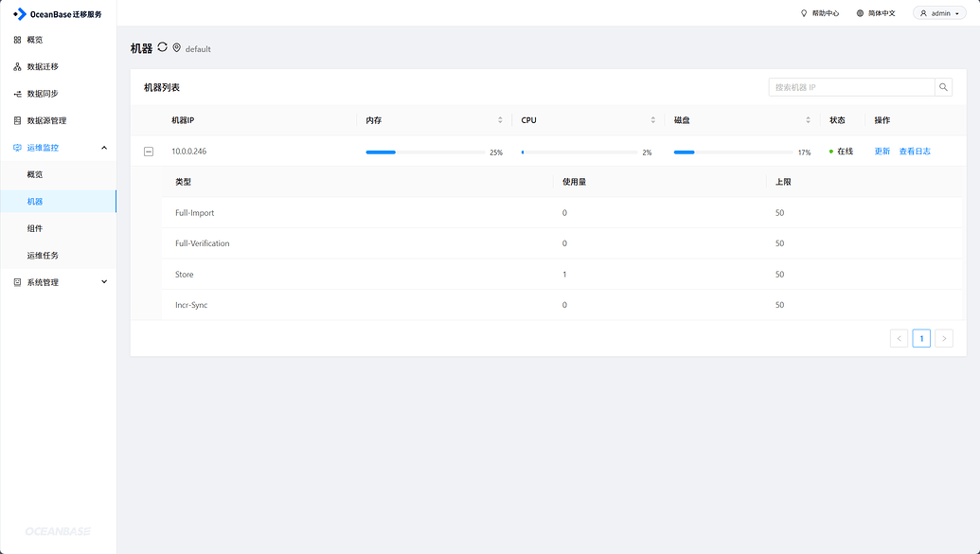The height and width of the screenshot is (554, 980).
Task: Click the location pin icon near default
Action: pyautogui.click(x=176, y=47)
